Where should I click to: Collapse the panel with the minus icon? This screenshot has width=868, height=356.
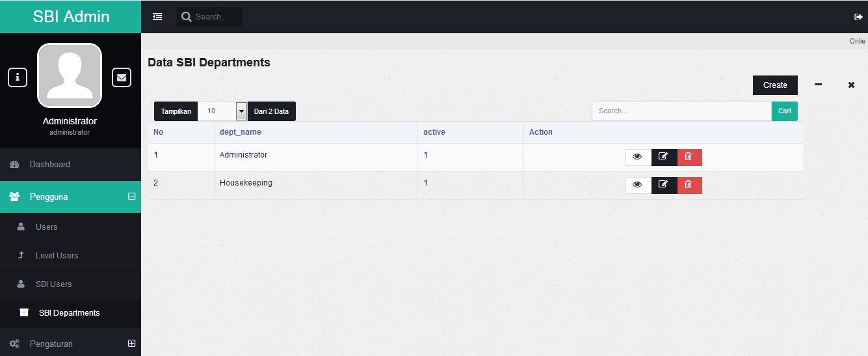click(818, 85)
